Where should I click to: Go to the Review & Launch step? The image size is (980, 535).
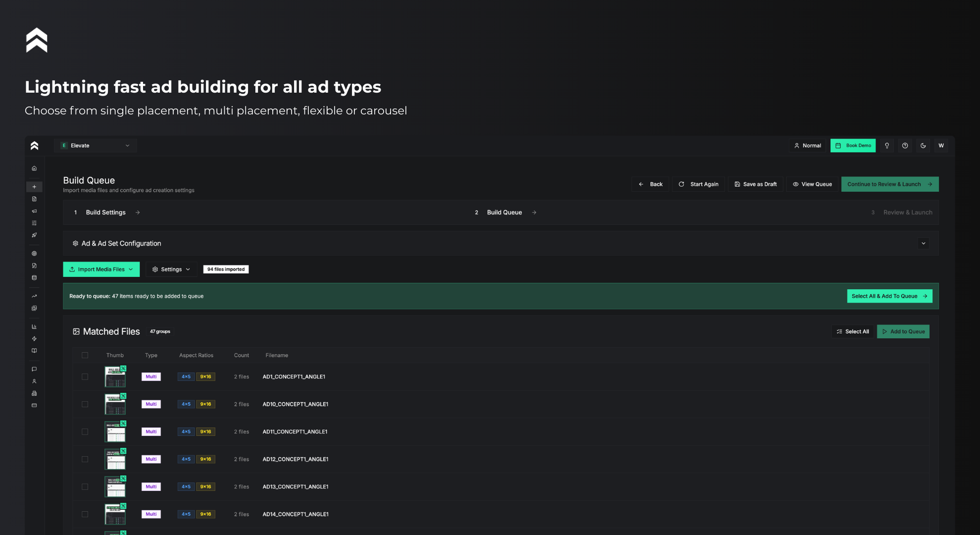tap(907, 212)
